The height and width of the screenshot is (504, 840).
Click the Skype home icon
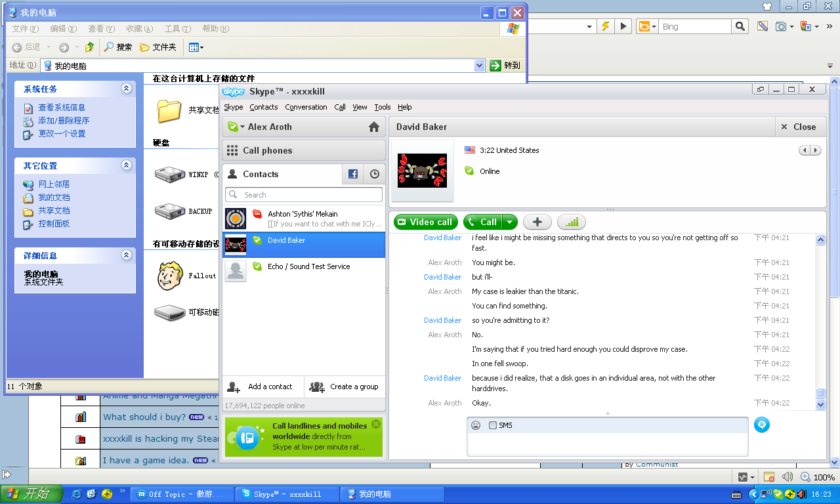pos(374,127)
